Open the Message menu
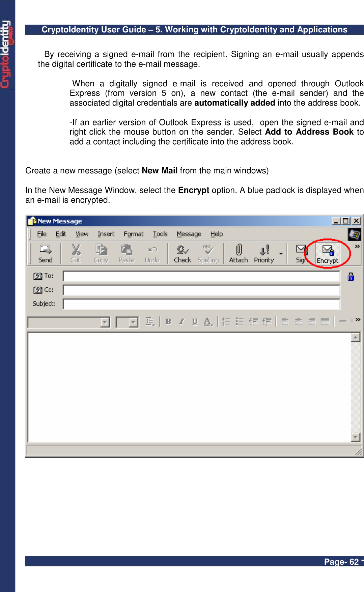The height and width of the screenshot is (592, 364). click(189, 234)
